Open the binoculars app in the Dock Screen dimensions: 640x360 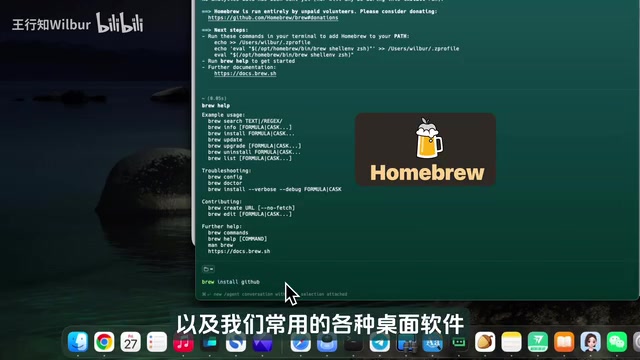pos(406,343)
